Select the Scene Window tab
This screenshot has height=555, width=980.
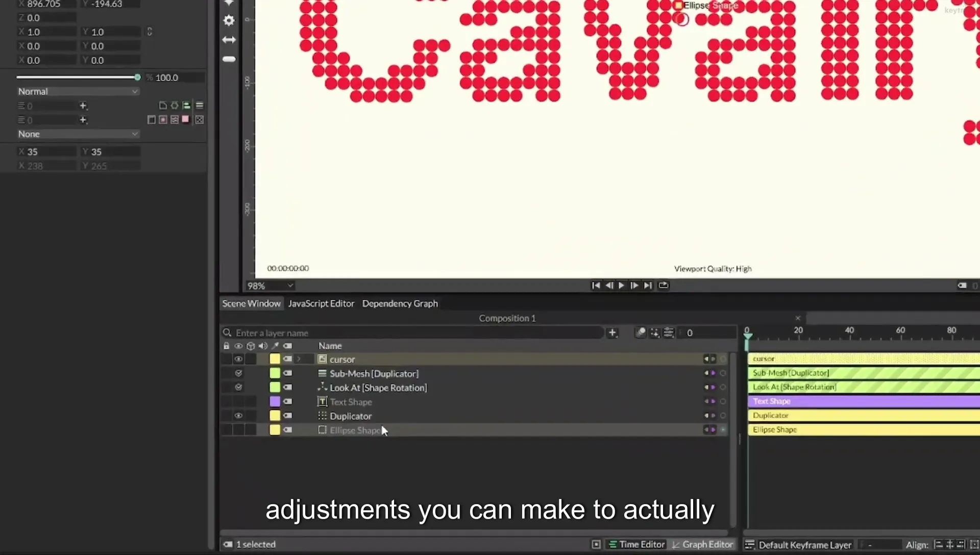coord(251,304)
